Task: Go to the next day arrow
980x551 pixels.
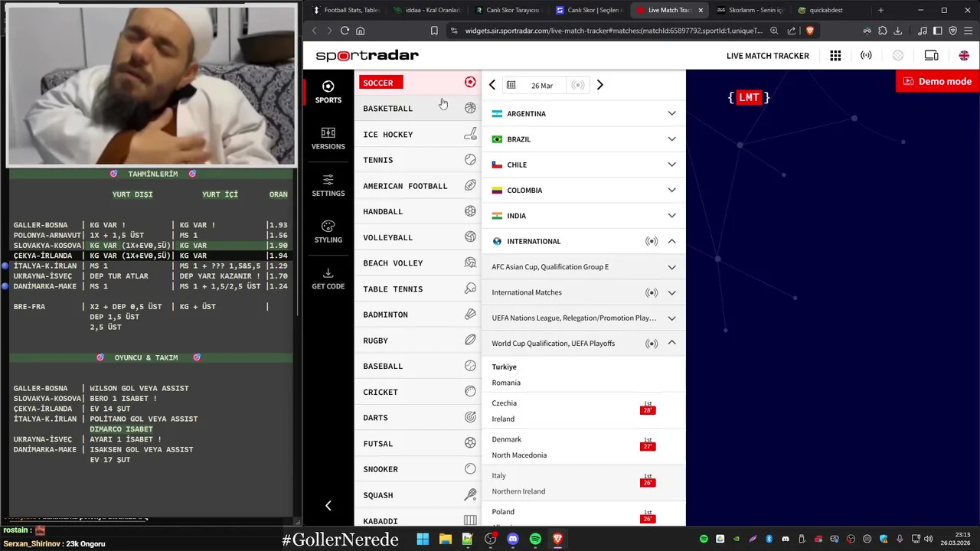Action: 600,85
